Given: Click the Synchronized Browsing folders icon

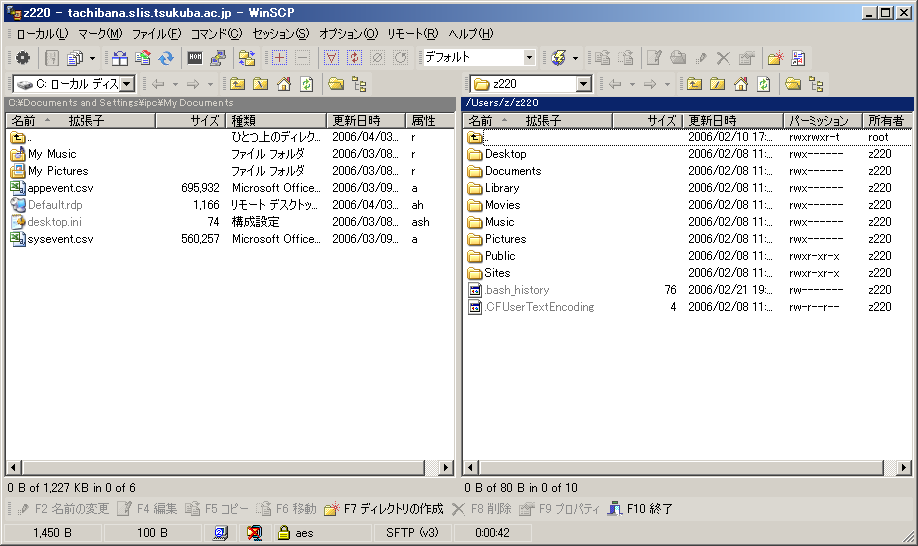Looking at the screenshot, I should (247, 58).
